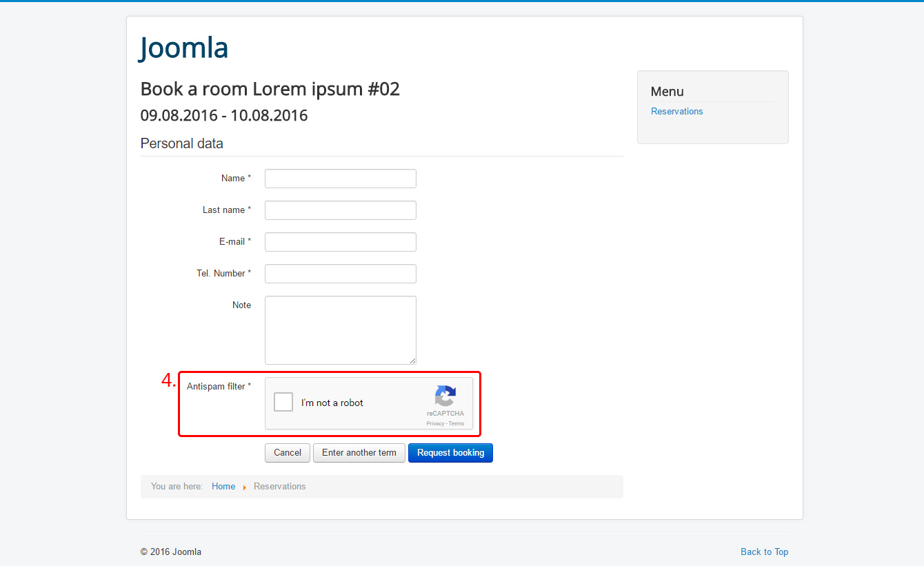The height and width of the screenshot is (566, 924).
Task: Click the E-mail input field
Action: point(341,242)
